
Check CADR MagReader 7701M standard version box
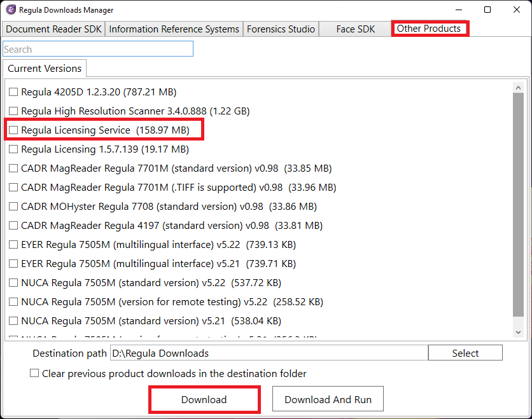[13, 168]
